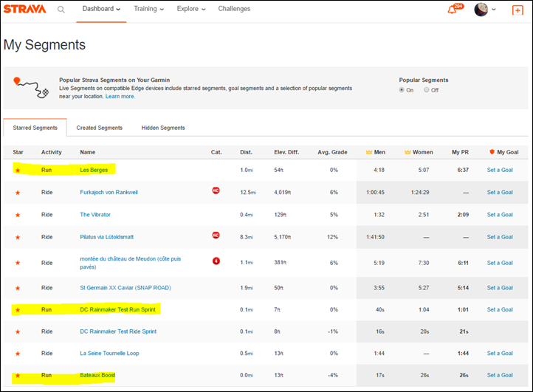Screen dimensions: 533x392
Task: Select the Starred Segments tab
Action: coord(35,128)
